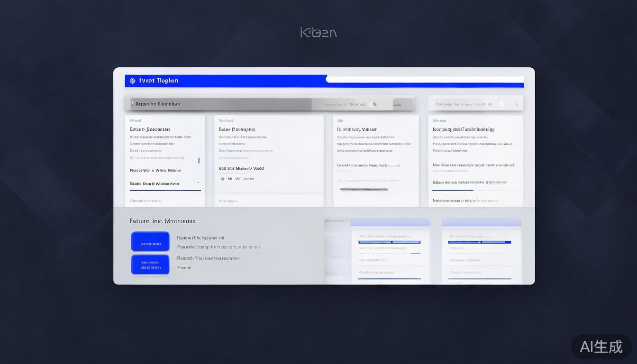The height and width of the screenshot is (364, 637).
Task: Click the circle icon in the second card
Action: 223,179
